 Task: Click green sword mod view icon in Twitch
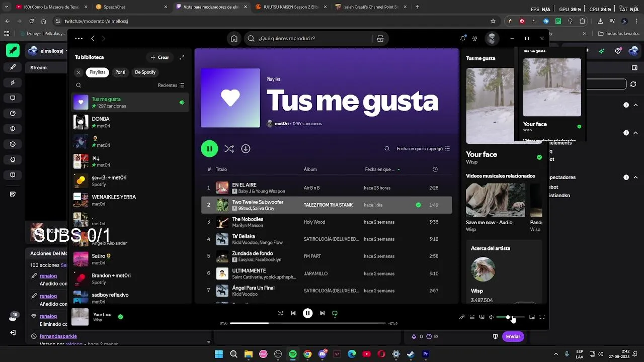(x=13, y=50)
